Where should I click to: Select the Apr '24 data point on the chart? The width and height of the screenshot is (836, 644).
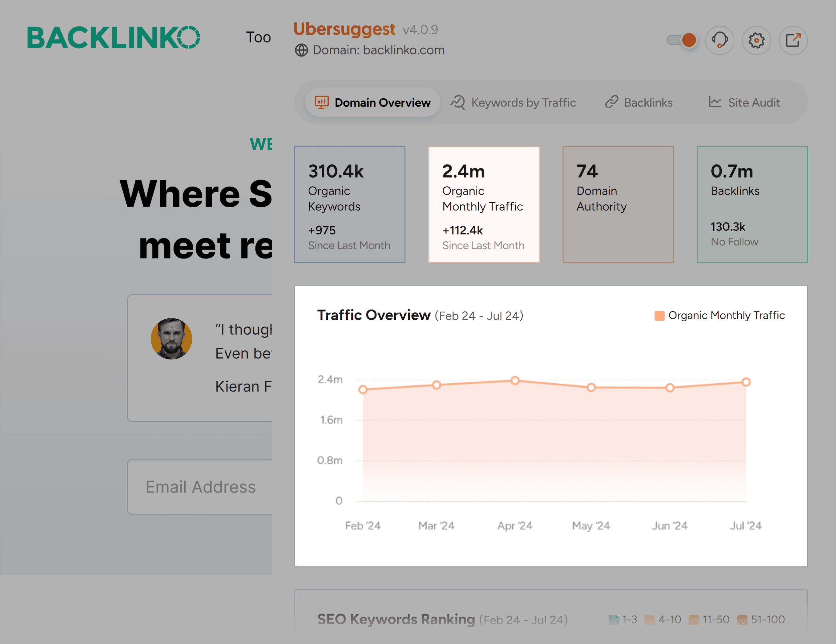point(515,380)
